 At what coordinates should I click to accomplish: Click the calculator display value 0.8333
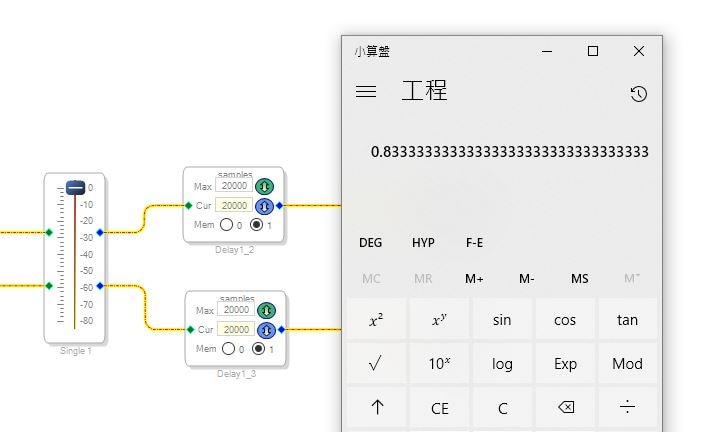pyautogui.click(x=509, y=152)
